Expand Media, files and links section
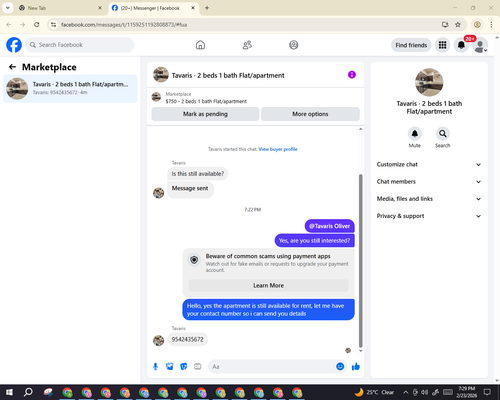Viewport: 500px width, 400px height. pos(429,199)
